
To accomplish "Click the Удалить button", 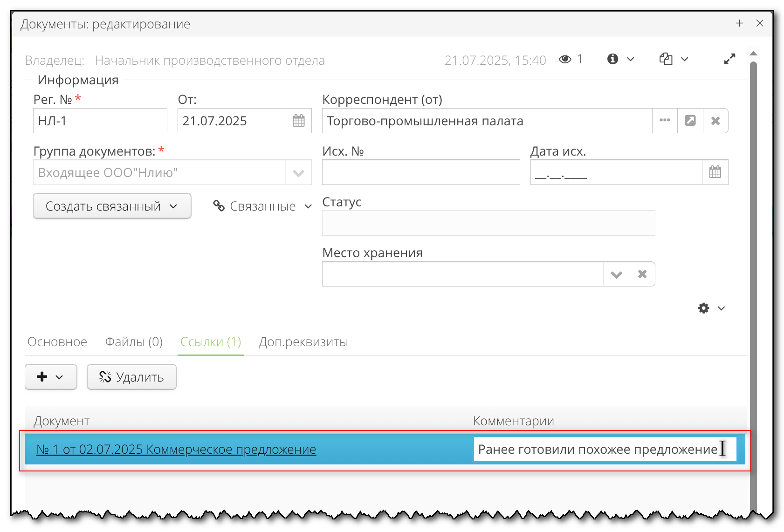I will pos(131,377).
